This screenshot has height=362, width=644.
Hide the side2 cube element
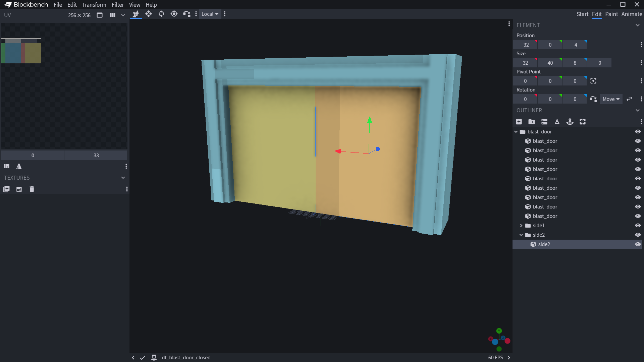[x=638, y=244]
